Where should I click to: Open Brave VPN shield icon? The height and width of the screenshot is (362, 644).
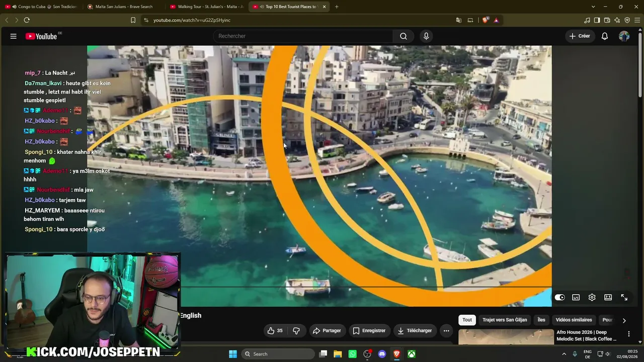click(x=627, y=20)
